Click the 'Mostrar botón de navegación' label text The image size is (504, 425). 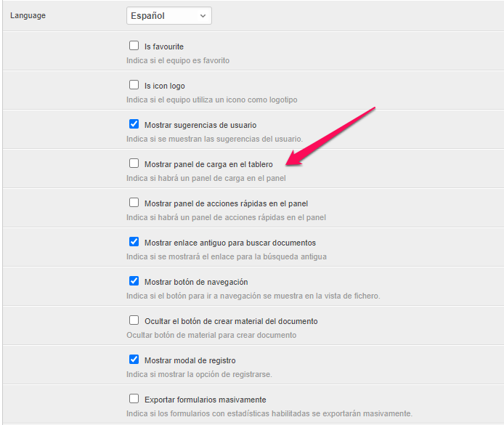196,282
